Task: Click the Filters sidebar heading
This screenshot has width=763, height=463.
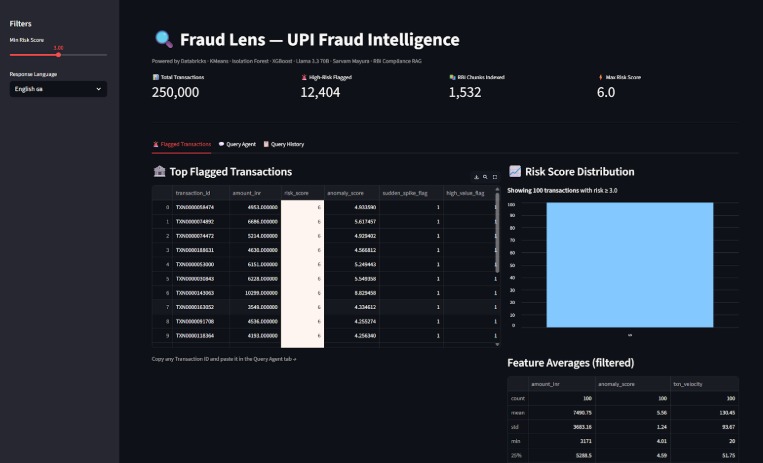Action: 20,24
